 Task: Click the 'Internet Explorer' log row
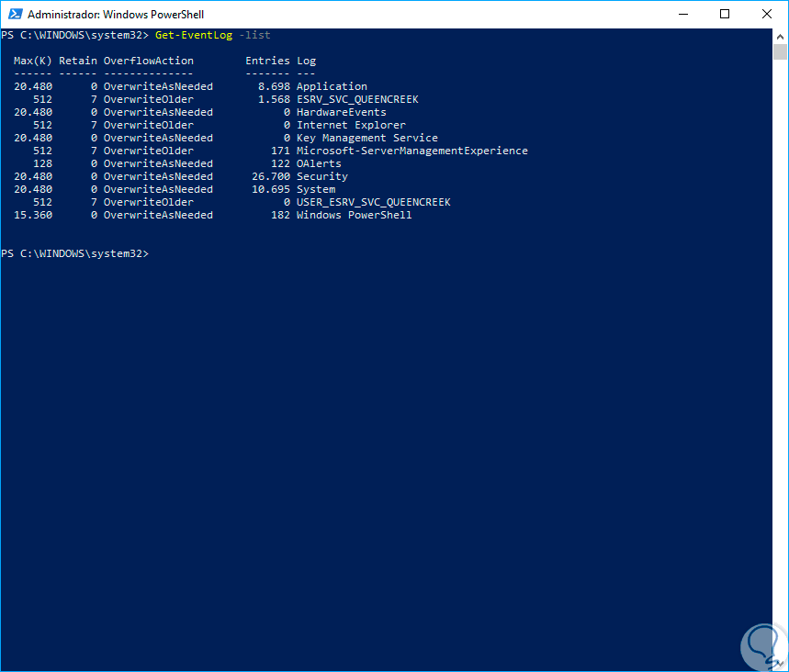point(351,125)
